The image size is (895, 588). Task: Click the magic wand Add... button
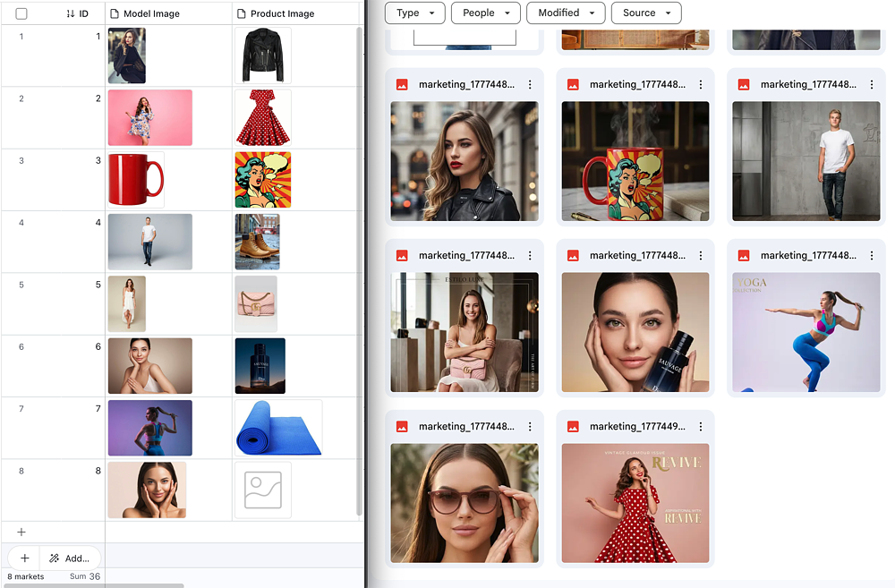click(70, 558)
